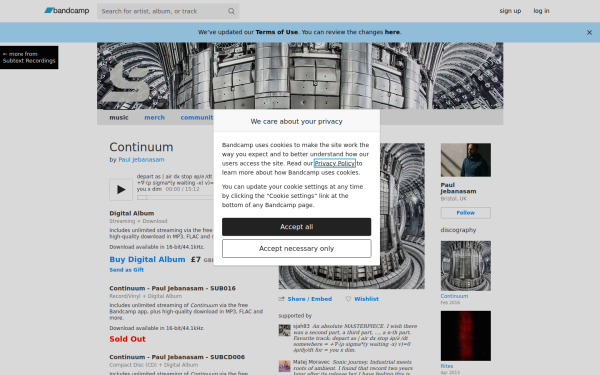Click 'Continuum - Paul Jebanasam - SUB016' heading
The image size is (600, 375).
173,288
